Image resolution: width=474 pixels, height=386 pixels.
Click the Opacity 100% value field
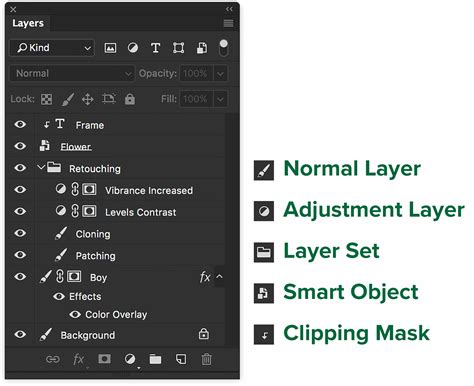196,74
